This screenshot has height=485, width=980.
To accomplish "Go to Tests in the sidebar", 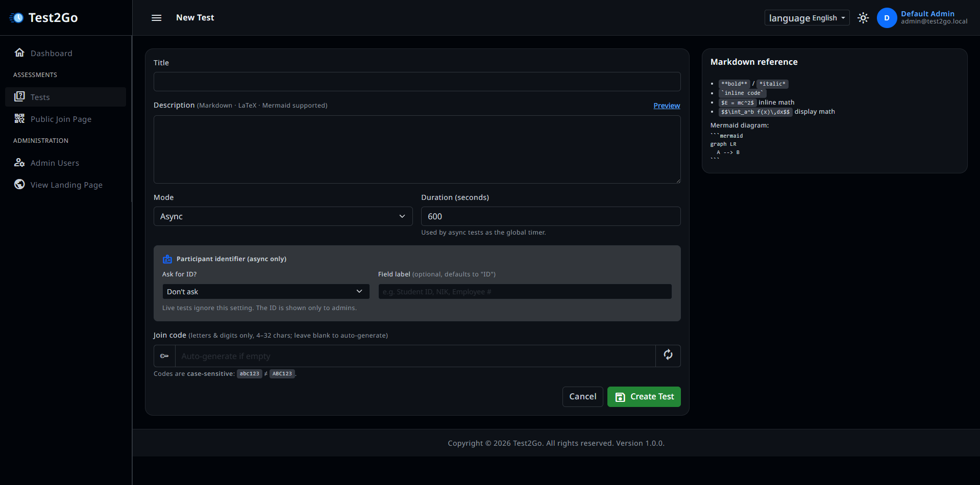I will click(65, 97).
